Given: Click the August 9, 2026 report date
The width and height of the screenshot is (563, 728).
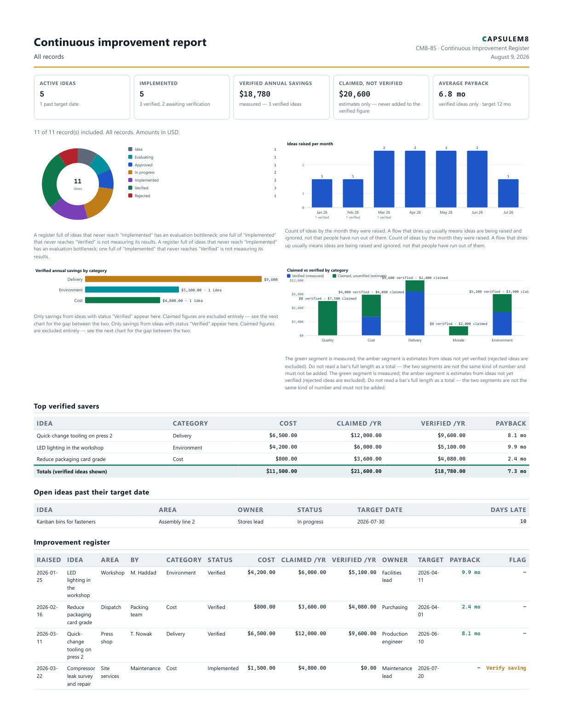Looking at the screenshot, I should (x=510, y=57).
